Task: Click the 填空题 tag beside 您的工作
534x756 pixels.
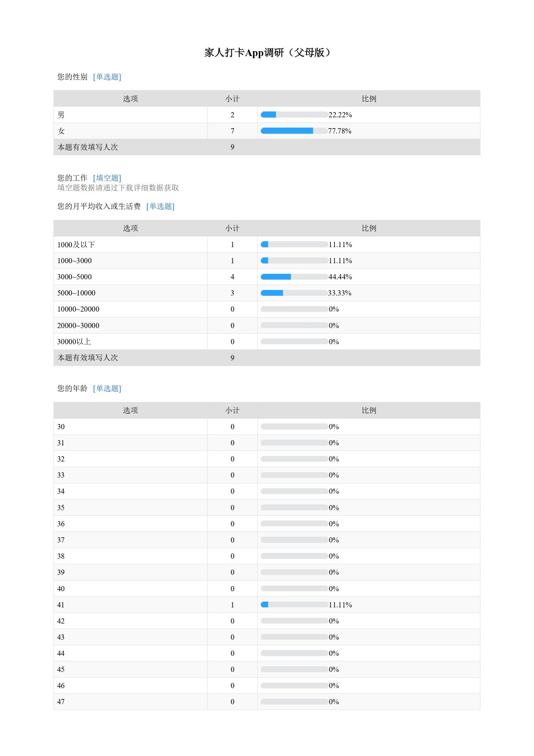Action: [x=107, y=178]
